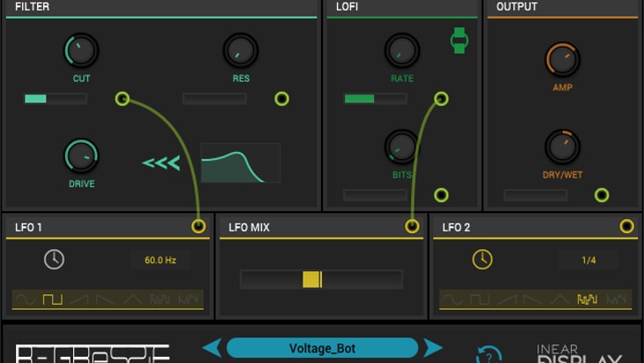Click the filter RES knob
The width and height of the screenshot is (644, 363).
[x=241, y=50]
